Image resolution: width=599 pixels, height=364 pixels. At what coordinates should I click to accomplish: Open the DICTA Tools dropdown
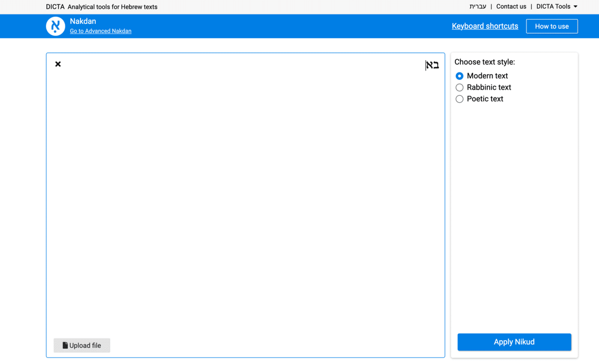[557, 6]
